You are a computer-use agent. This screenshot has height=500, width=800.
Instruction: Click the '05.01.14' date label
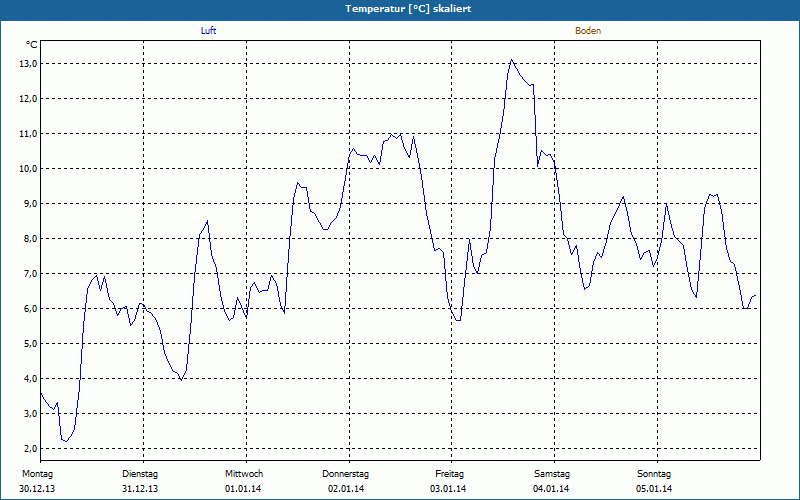654,489
